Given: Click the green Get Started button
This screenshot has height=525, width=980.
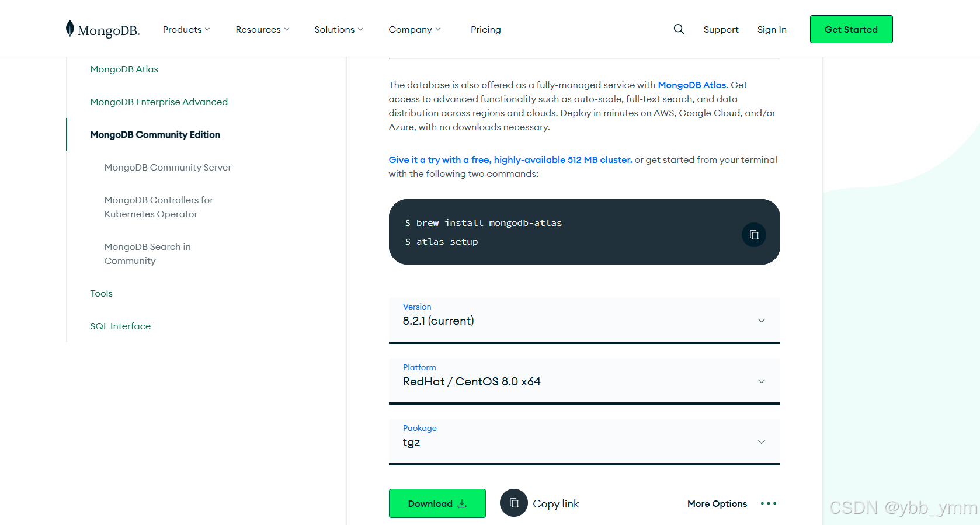Looking at the screenshot, I should pos(851,29).
